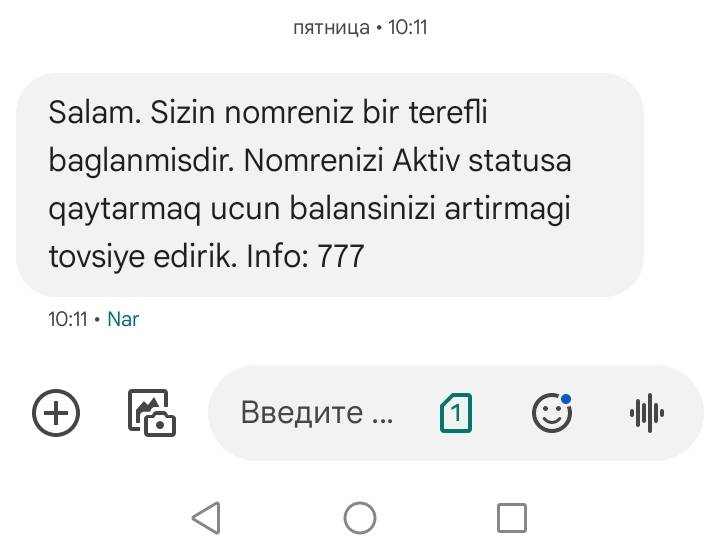720x558 pixels.
Task: Select the SMS bubble starting with Salam
Action: click(330, 185)
